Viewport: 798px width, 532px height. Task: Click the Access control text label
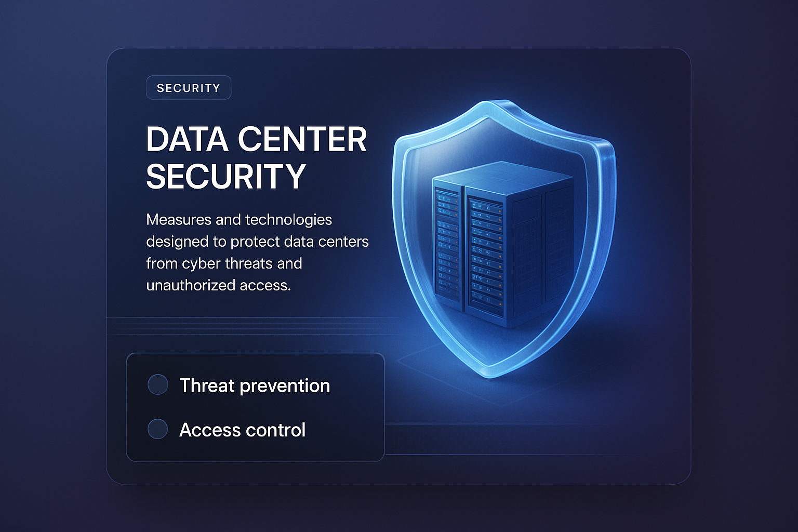pyautogui.click(x=242, y=430)
